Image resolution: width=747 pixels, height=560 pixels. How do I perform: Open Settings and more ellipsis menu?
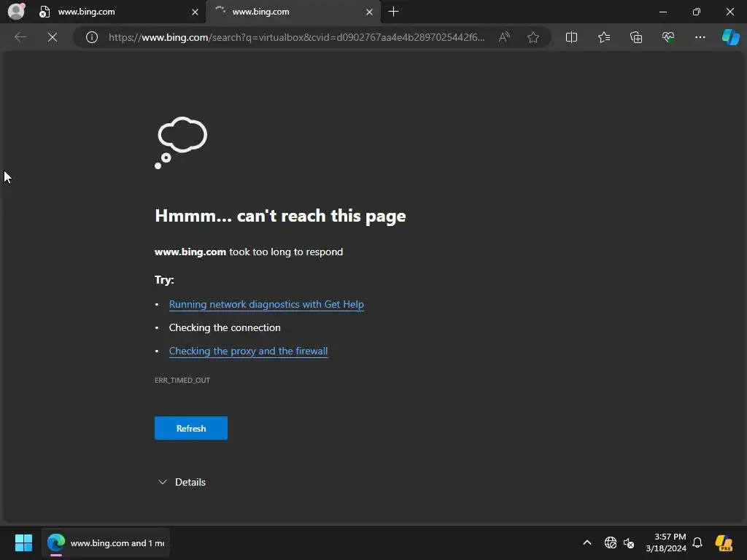click(700, 37)
